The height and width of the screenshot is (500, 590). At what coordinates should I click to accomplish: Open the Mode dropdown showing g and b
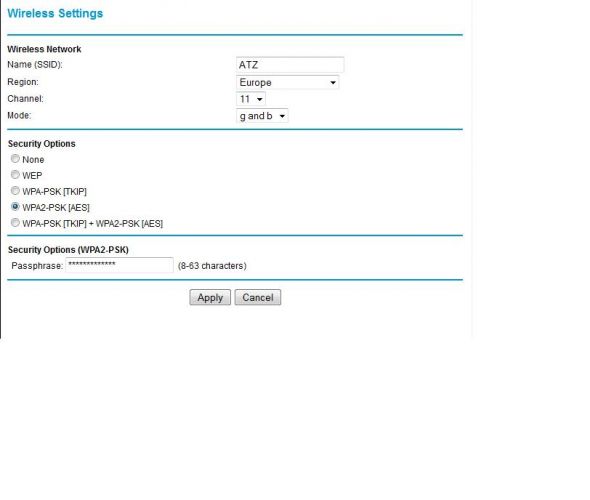[262, 116]
